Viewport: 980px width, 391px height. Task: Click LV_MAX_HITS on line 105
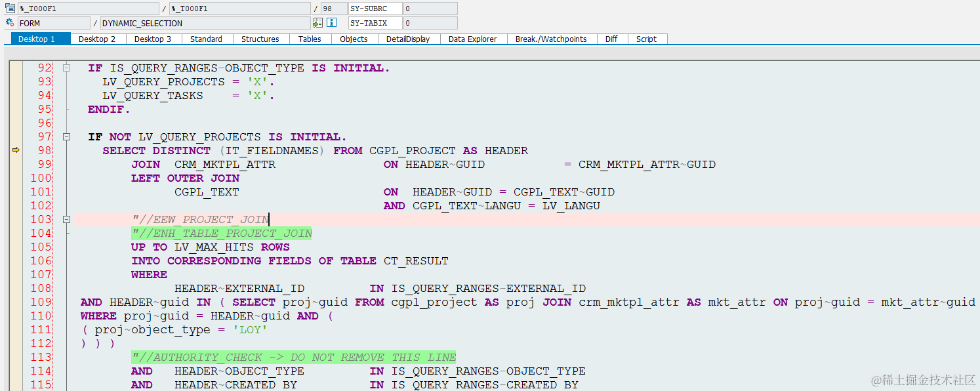point(214,247)
